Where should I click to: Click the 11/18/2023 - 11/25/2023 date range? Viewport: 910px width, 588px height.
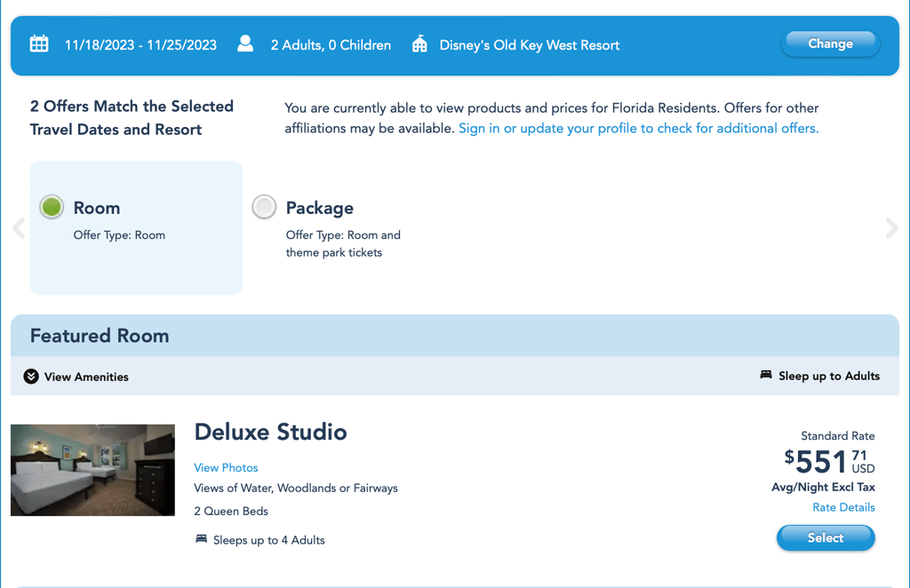point(140,44)
